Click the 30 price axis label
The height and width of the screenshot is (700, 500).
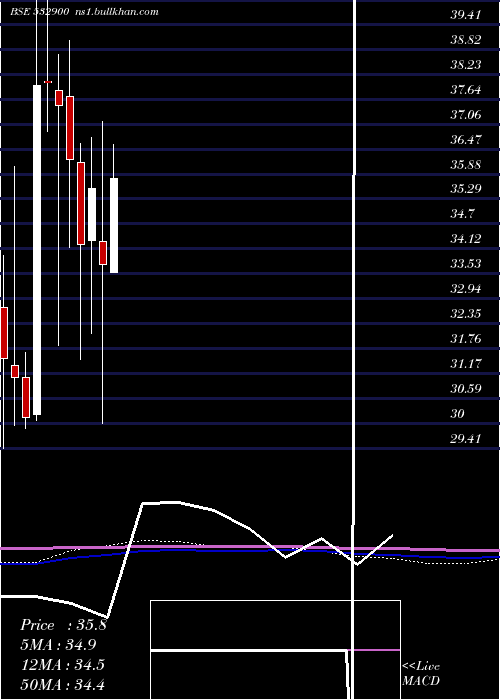[457, 414]
